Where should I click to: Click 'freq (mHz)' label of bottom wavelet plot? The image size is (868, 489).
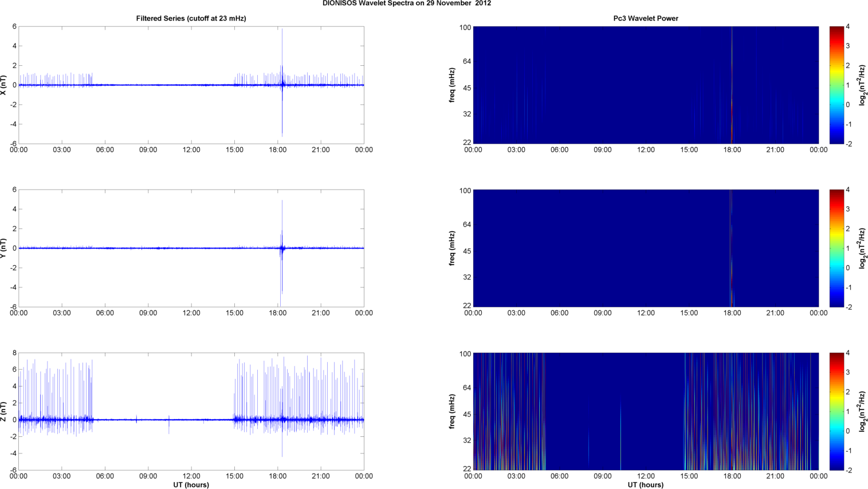coord(452,411)
